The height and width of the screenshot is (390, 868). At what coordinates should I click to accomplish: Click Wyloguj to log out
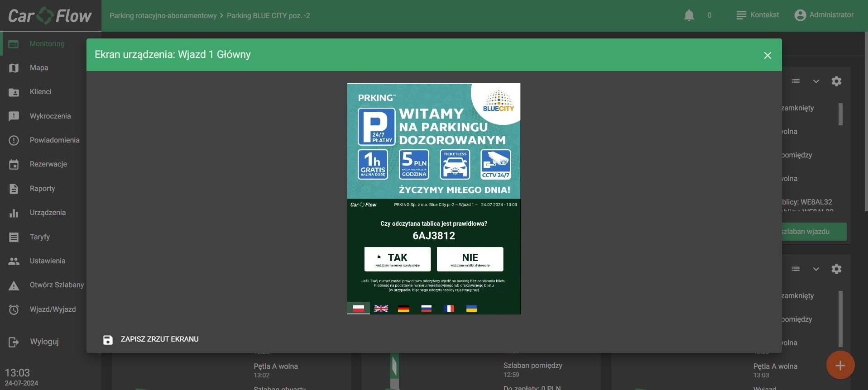pos(44,342)
